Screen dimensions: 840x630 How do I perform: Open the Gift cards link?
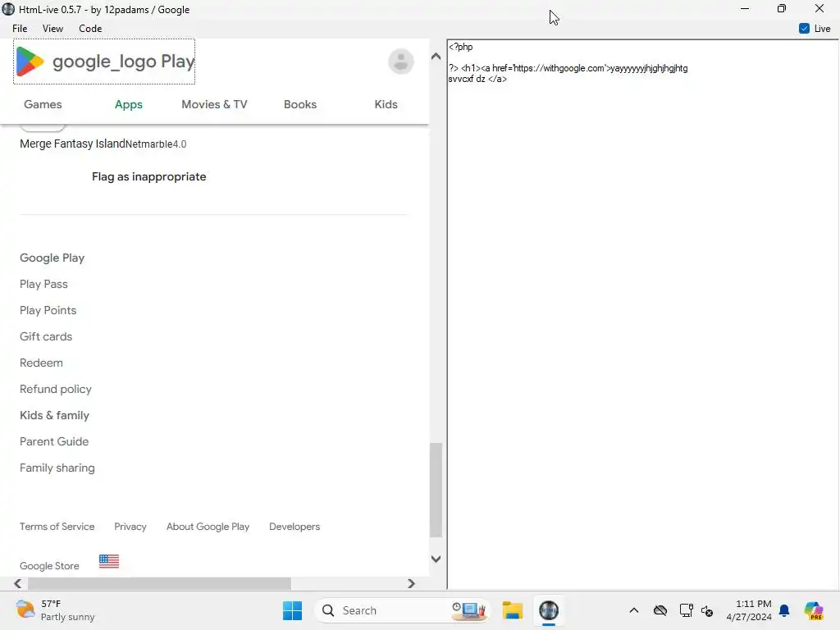(46, 336)
